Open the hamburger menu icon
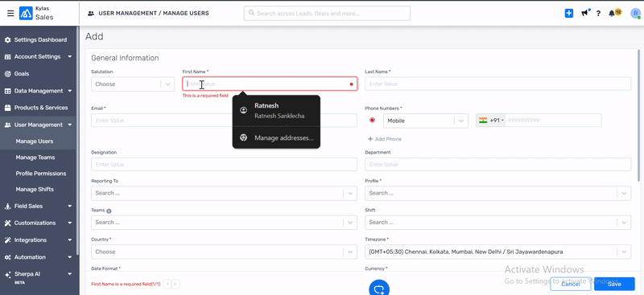 coord(10,13)
